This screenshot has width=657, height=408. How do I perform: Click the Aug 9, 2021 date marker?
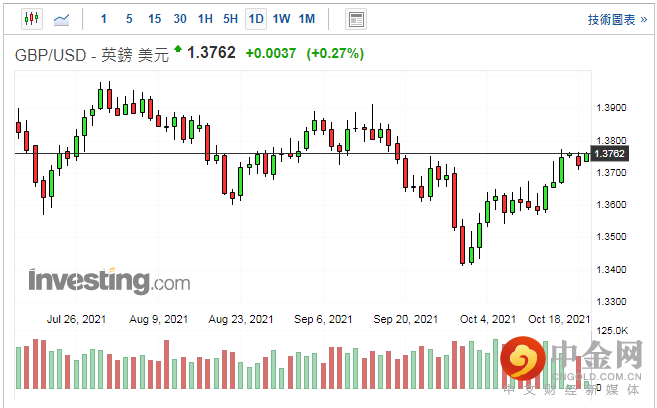160,319
